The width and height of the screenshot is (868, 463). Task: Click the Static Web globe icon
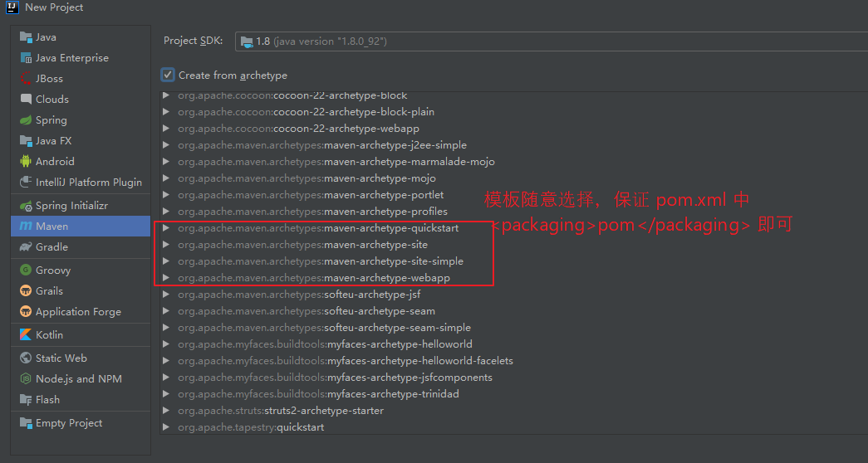(x=26, y=358)
